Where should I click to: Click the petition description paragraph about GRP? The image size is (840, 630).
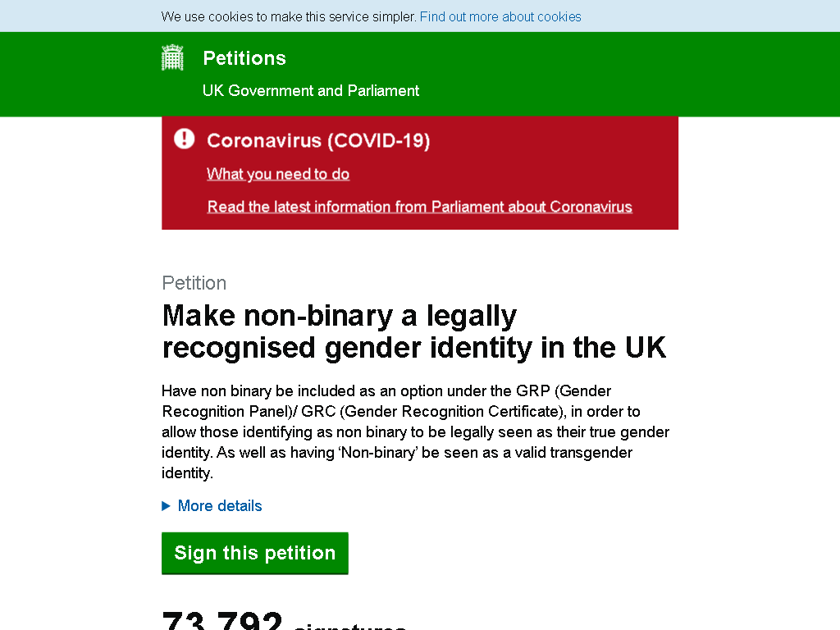[416, 431]
